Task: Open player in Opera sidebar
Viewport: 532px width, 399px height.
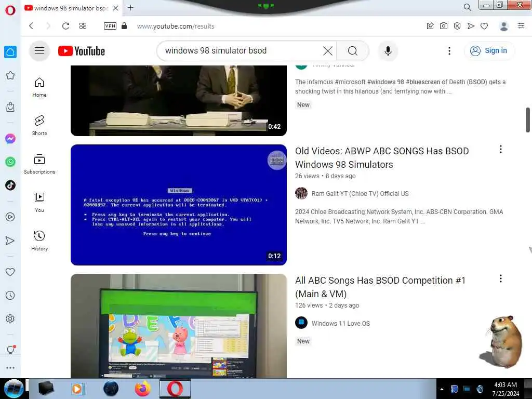Action: (x=10, y=217)
